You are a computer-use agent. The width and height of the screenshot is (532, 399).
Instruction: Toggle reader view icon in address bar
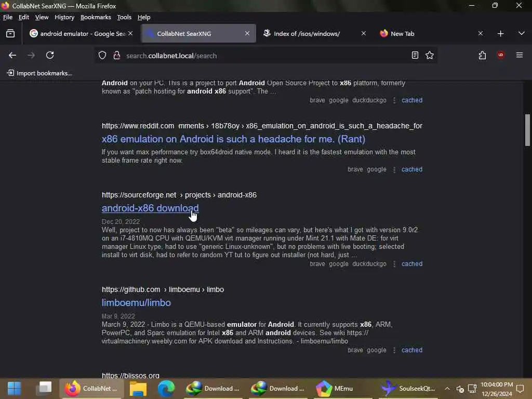click(x=415, y=55)
